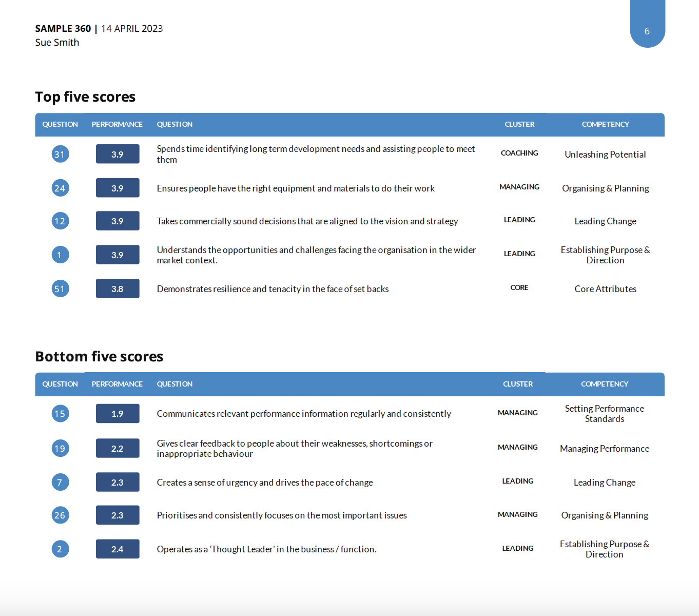Click the 2.2 performance score box
699x616 pixels.
[118, 448]
